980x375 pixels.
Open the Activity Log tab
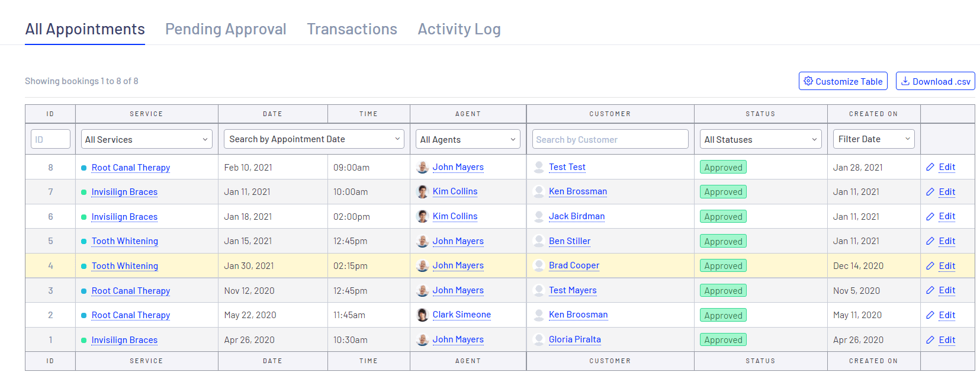[459, 29]
